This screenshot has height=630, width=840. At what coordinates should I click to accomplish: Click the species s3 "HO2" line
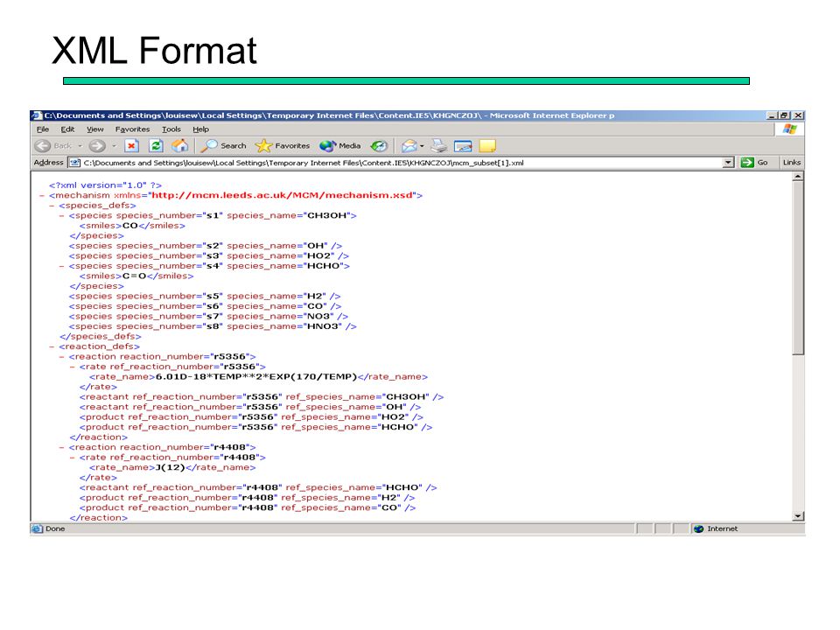point(209,256)
